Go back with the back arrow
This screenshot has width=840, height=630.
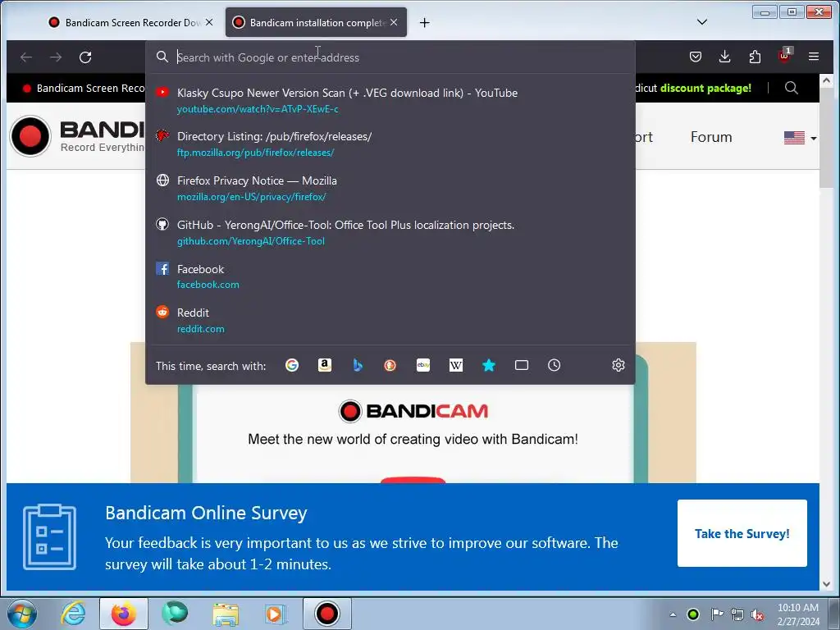26,57
